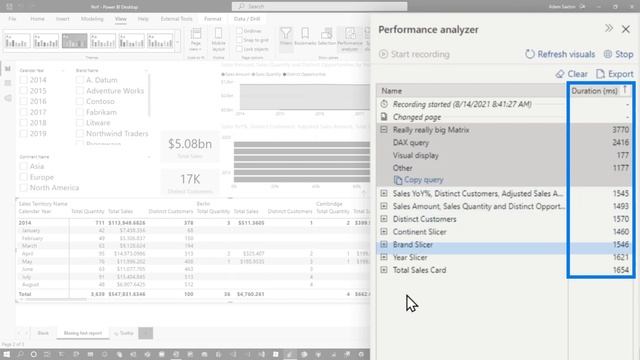Click the Copy query icon
This screenshot has width=640, height=360.
click(398, 180)
